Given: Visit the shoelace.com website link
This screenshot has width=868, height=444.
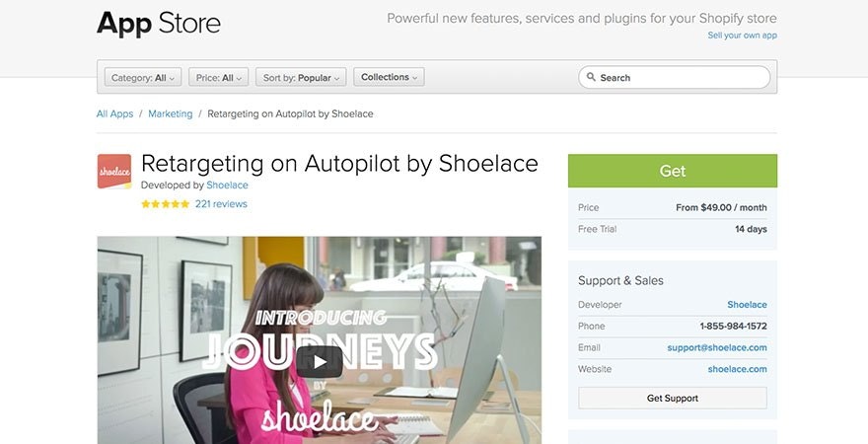Looking at the screenshot, I should point(738,369).
